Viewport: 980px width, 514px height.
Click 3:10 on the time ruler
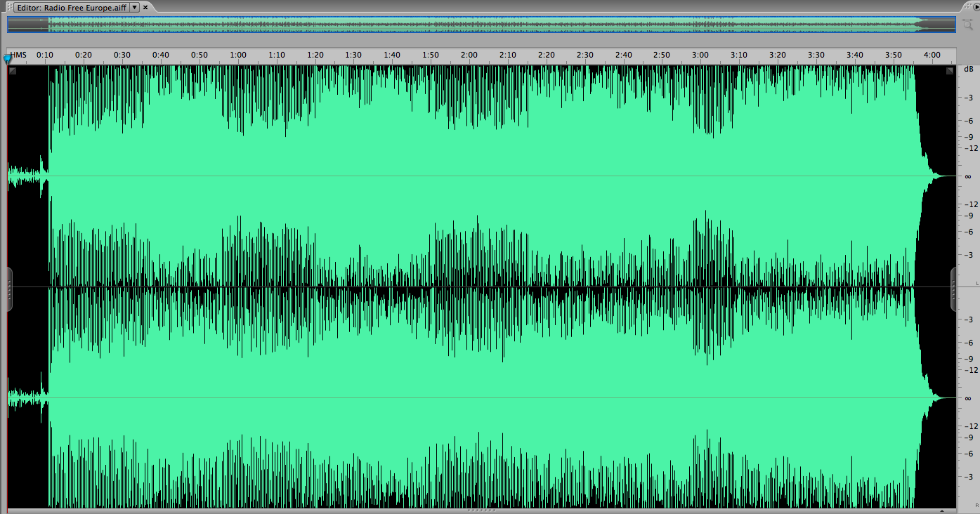[x=739, y=55]
